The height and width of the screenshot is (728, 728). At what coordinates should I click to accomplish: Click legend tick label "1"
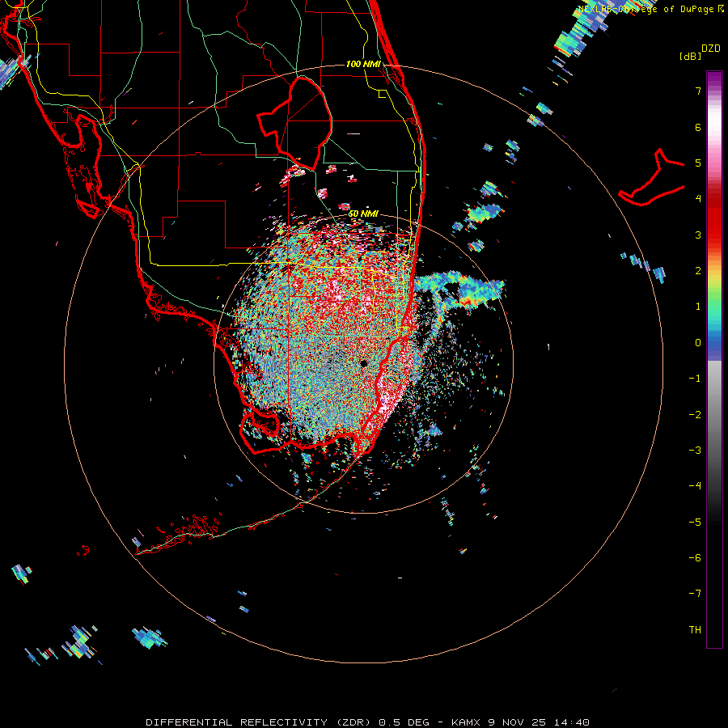[698, 307]
